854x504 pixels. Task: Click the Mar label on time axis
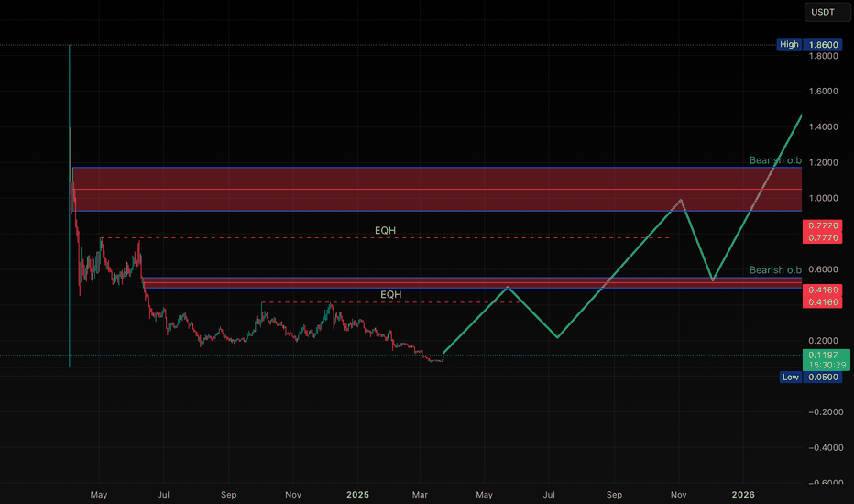pos(420,495)
